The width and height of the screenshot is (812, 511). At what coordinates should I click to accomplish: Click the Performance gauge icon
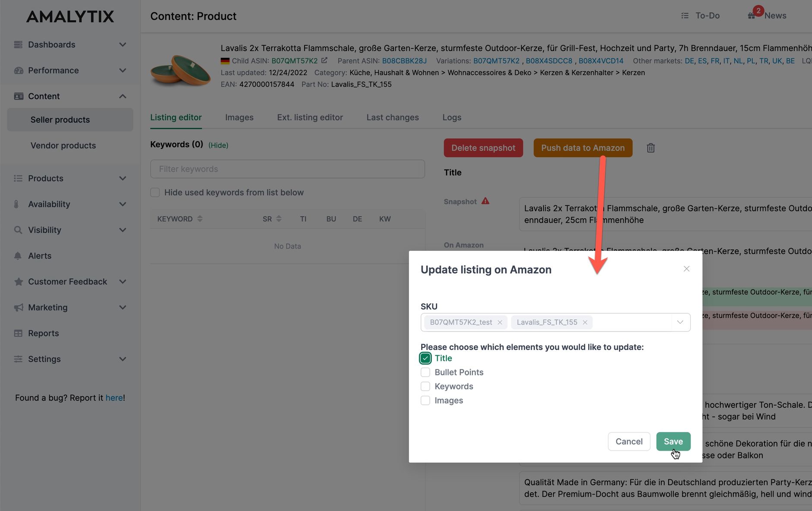pos(18,71)
